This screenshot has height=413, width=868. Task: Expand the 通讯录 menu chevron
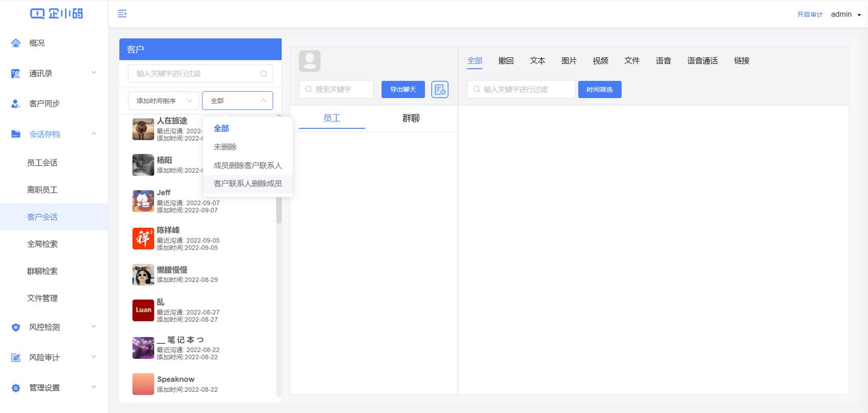point(94,73)
